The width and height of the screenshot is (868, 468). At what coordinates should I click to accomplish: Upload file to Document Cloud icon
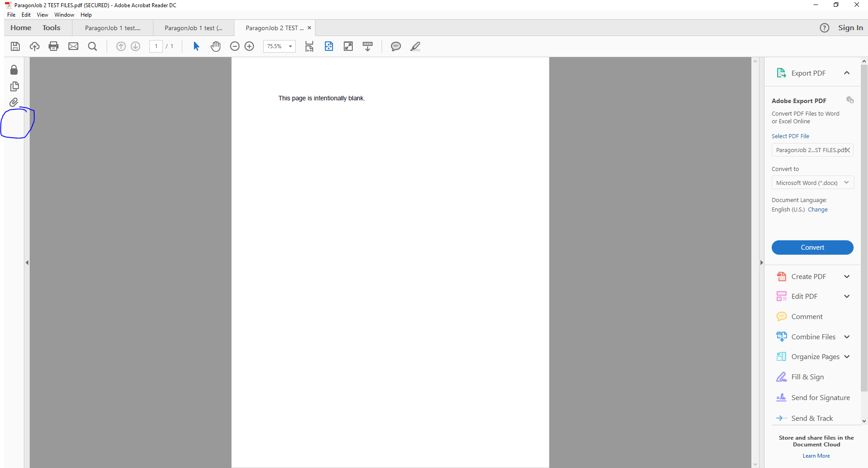pyautogui.click(x=35, y=46)
